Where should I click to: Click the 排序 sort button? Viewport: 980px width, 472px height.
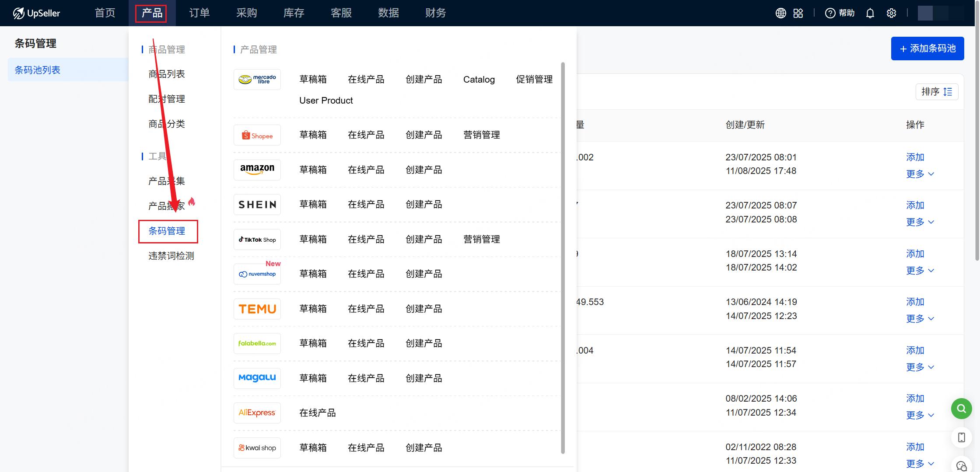937,92
